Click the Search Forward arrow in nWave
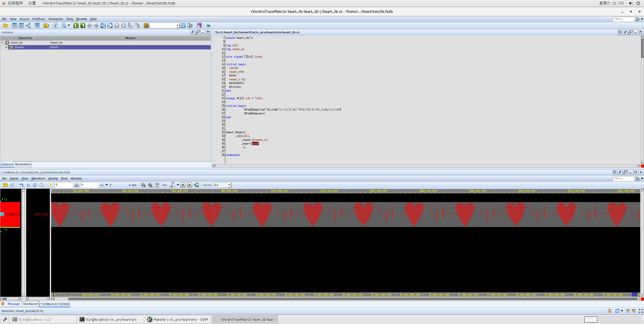This screenshot has height=324, width=644. 190,185
